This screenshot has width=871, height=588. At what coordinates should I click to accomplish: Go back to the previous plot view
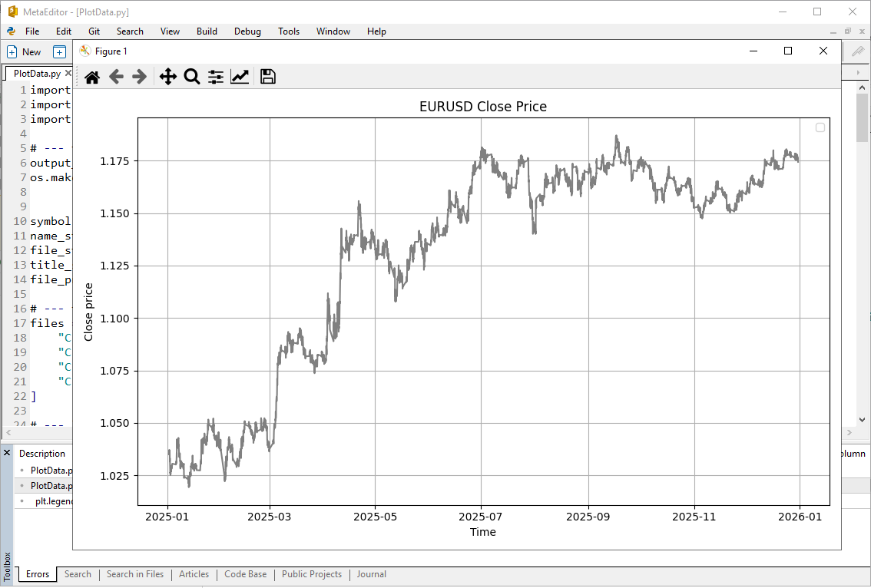[115, 76]
